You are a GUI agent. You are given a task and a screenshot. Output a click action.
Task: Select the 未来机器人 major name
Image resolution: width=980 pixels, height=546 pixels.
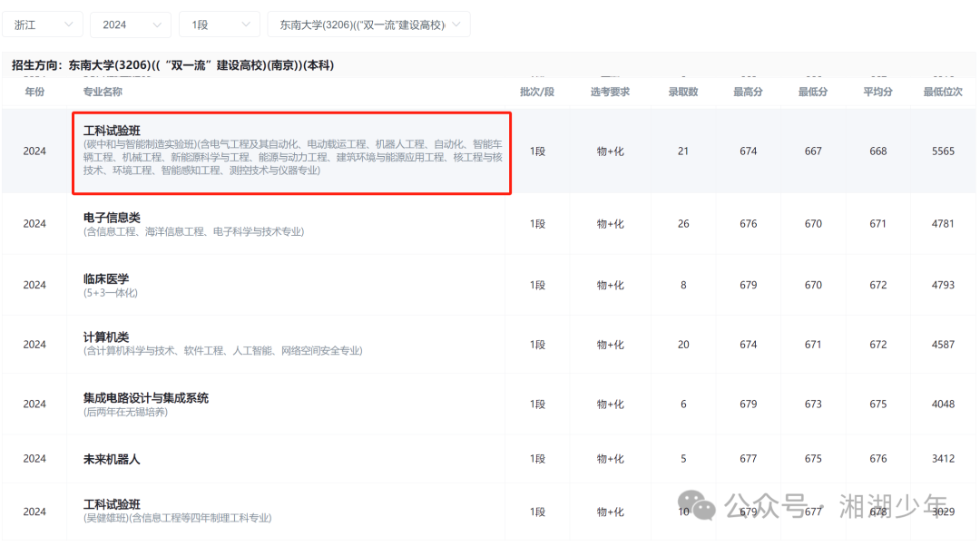112,459
